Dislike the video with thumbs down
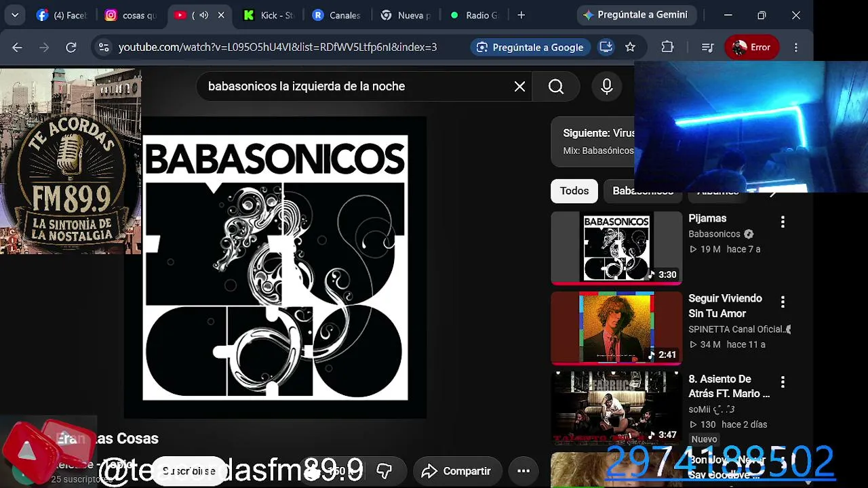 384,471
